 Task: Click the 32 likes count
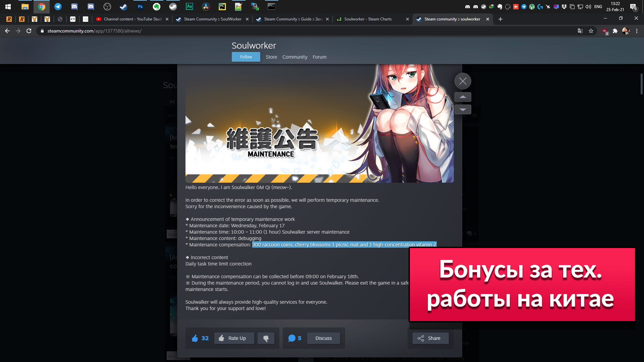coord(205,338)
